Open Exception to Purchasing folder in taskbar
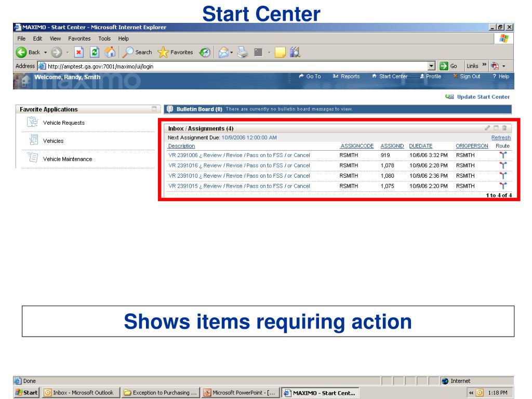 point(161,393)
